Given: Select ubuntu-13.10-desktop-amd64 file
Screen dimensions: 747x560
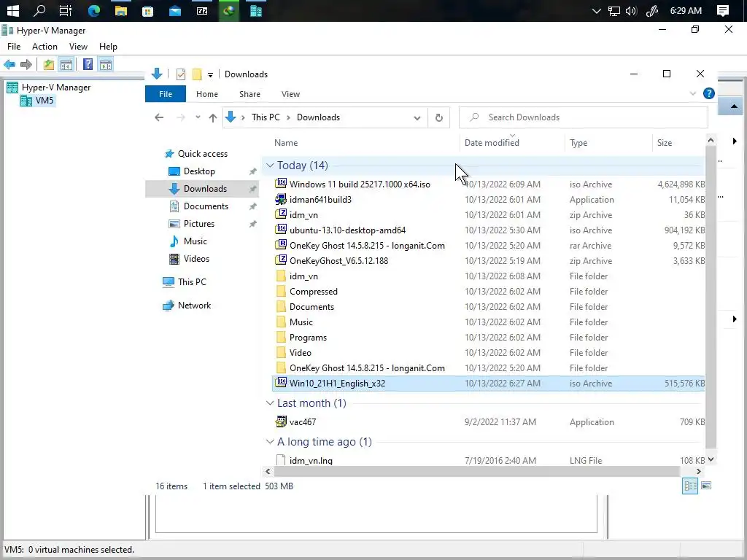Looking at the screenshot, I should [347, 230].
